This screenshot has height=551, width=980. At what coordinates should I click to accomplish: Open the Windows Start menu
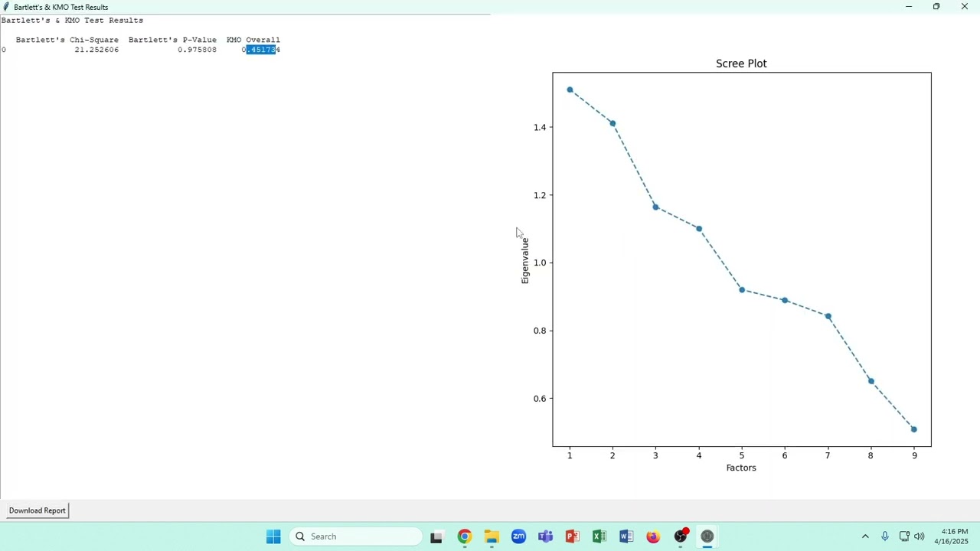click(x=273, y=536)
